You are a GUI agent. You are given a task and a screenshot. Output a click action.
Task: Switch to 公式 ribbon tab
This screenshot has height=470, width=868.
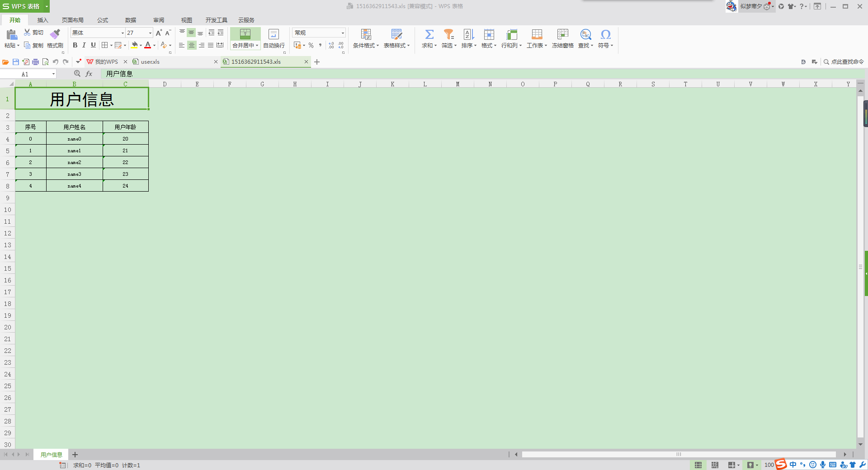pyautogui.click(x=103, y=20)
